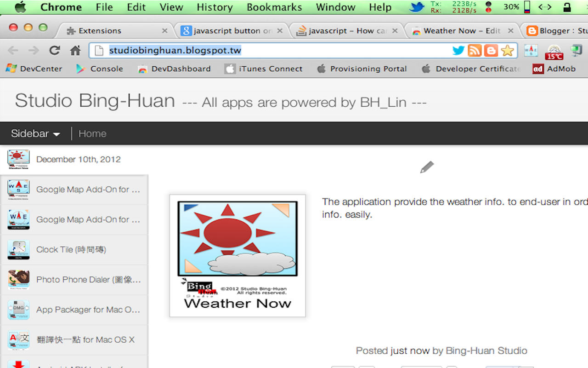
Task: Click the lock icon in menu bar
Action: (567, 7)
